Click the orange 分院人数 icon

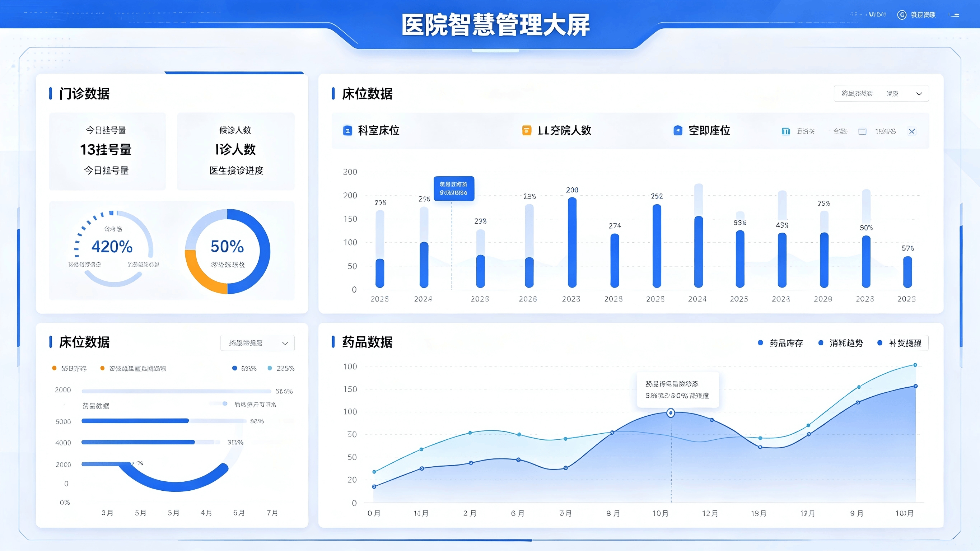(x=527, y=131)
